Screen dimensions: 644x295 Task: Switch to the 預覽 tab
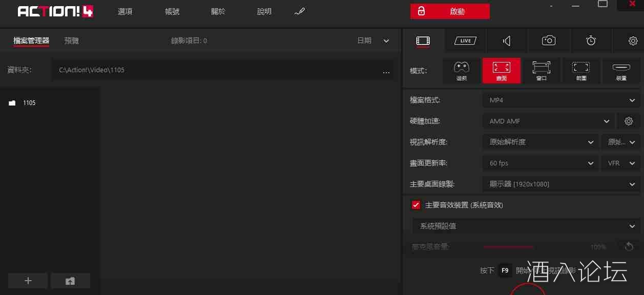tap(72, 40)
